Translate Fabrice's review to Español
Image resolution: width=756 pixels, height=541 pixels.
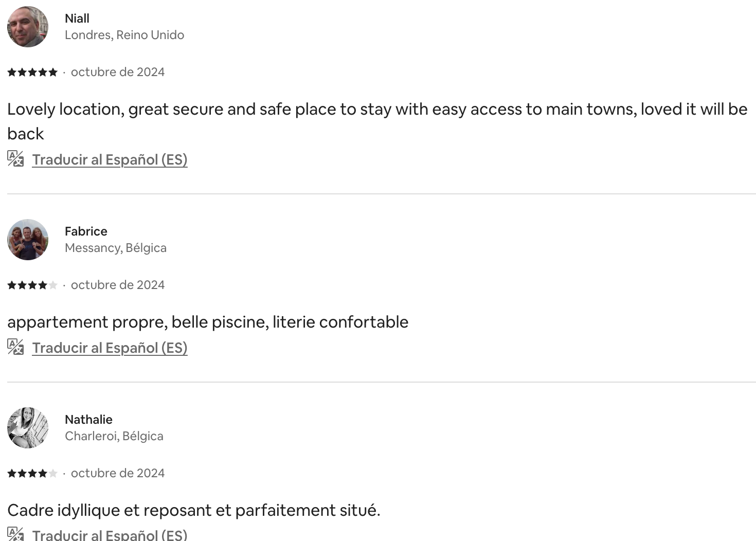point(110,348)
